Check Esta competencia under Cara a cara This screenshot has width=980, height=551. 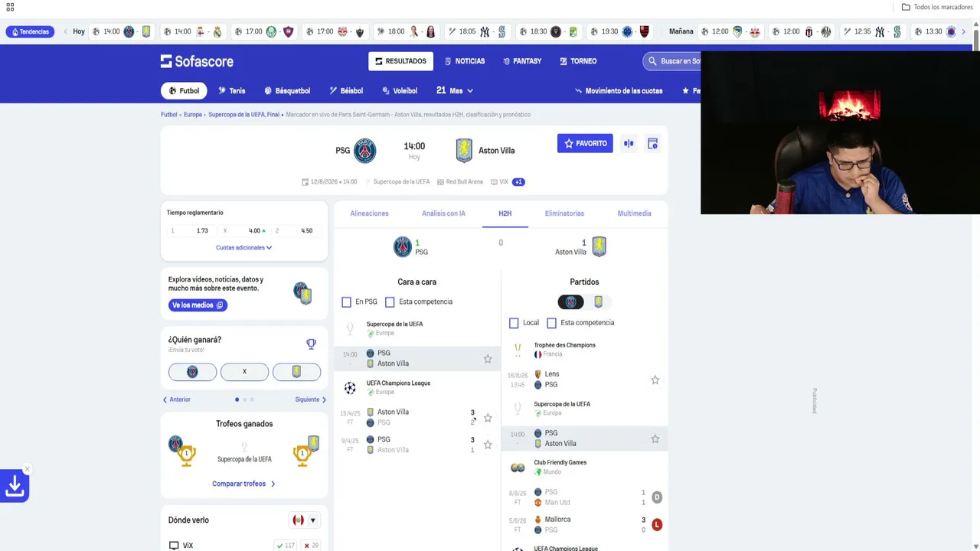tap(390, 302)
